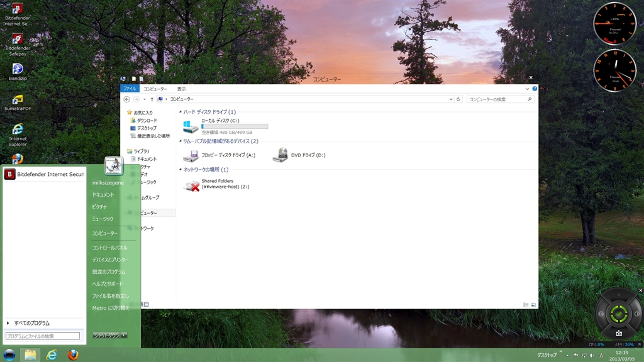Open コンピューター in Start menu
Image resolution: width=644 pixels, height=362 pixels.
105,233
